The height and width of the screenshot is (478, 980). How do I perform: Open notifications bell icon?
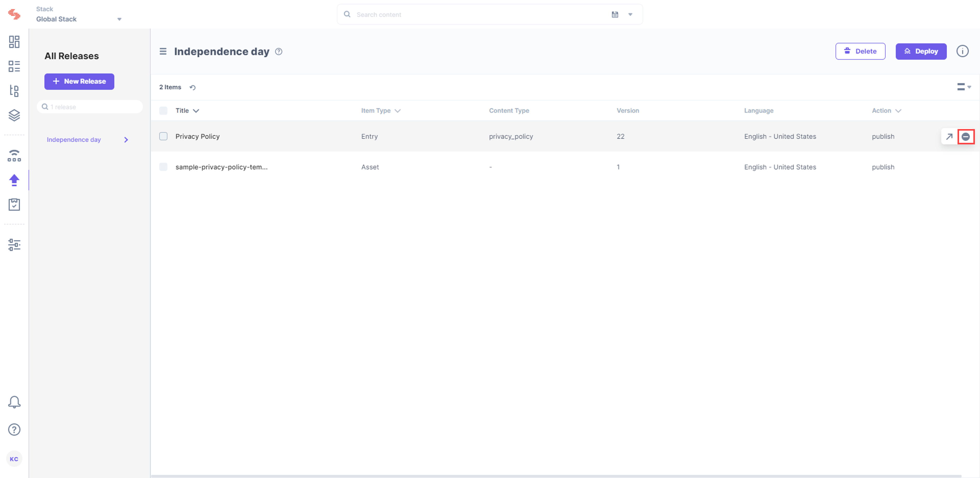(14, 402)
